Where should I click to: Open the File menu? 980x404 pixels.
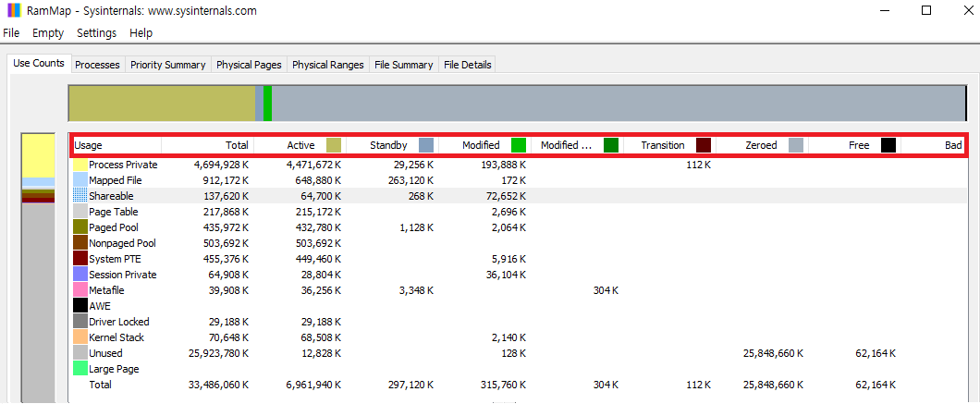[11, 33]
